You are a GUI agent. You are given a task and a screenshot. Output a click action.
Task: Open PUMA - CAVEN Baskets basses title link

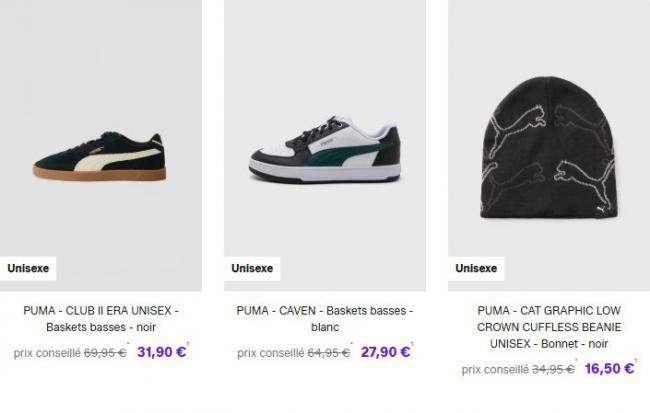[325, 319]
